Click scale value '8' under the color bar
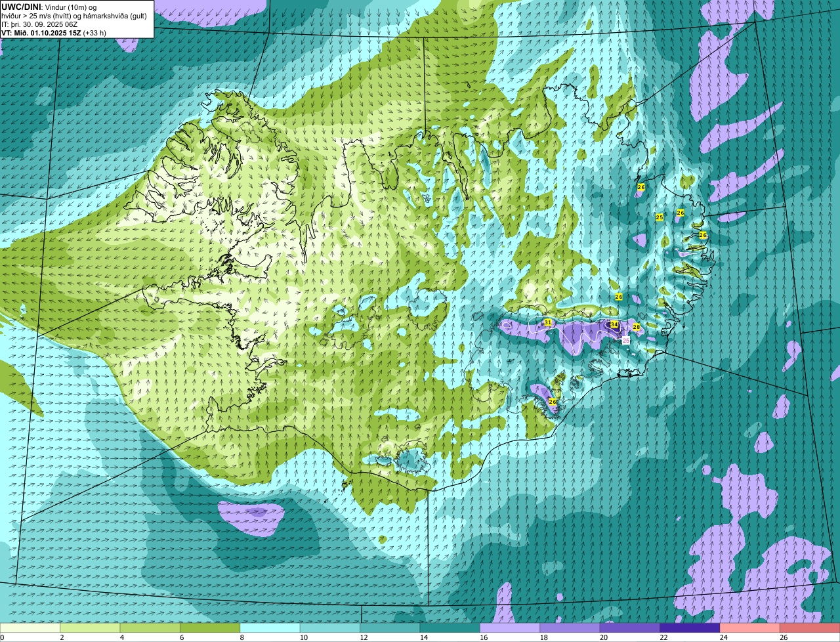This screenshot has height=642, width=840. click(x=242, y=637)
